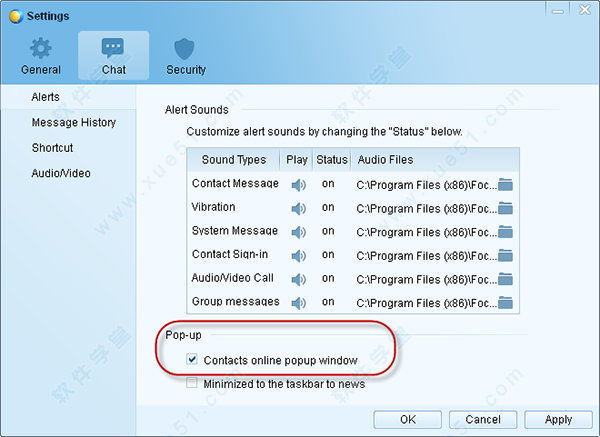Screen dimensions: 600x437
Task: Minimize the Settings window
Action: 558,10
